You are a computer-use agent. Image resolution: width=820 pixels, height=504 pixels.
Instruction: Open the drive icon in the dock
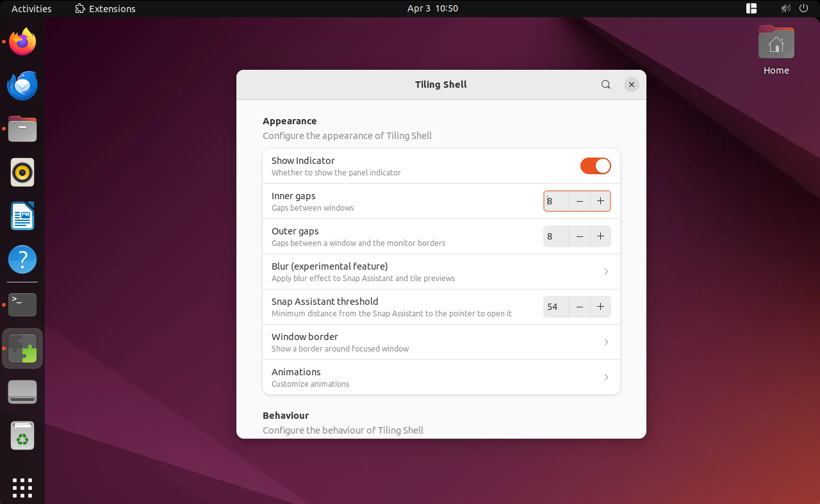pyautogui.click(x=22, y=392)
